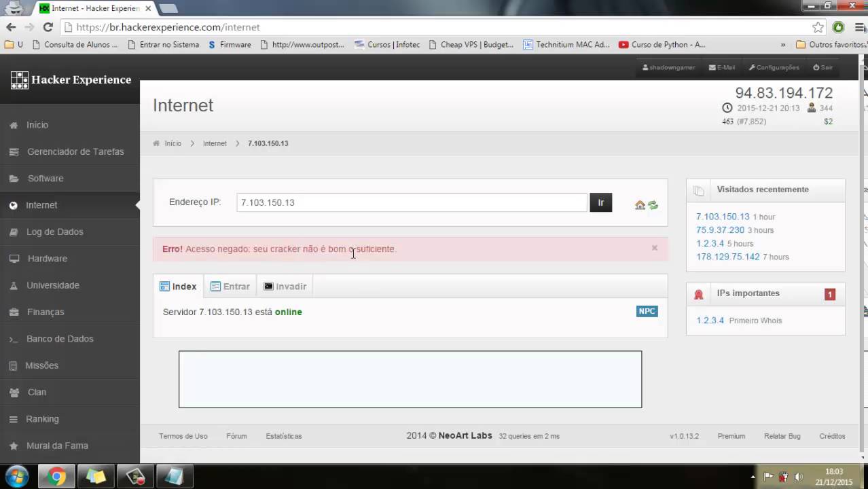The width and height of the screenshot is (868, 489).
Task: Open recently visited IP 75.9.37.230
Action: [x=720, y=230]
